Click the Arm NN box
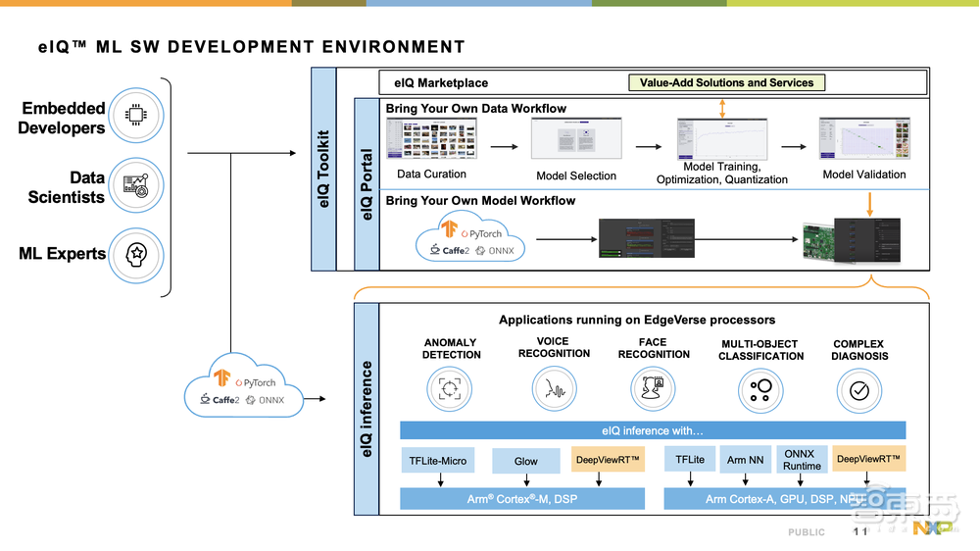980x551 pixels. coord(745,459)
